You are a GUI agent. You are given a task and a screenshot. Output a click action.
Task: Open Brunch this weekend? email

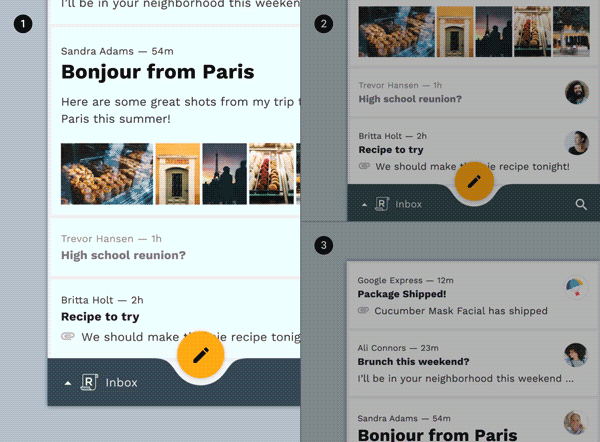pos(473,364)
